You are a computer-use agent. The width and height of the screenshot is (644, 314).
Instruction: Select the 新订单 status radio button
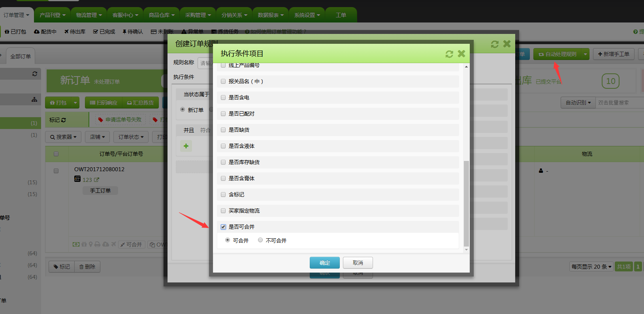point(183,109)
